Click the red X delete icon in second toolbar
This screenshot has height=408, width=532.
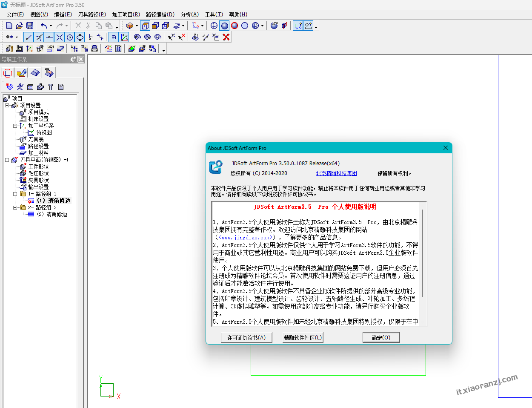pos(226,37)
